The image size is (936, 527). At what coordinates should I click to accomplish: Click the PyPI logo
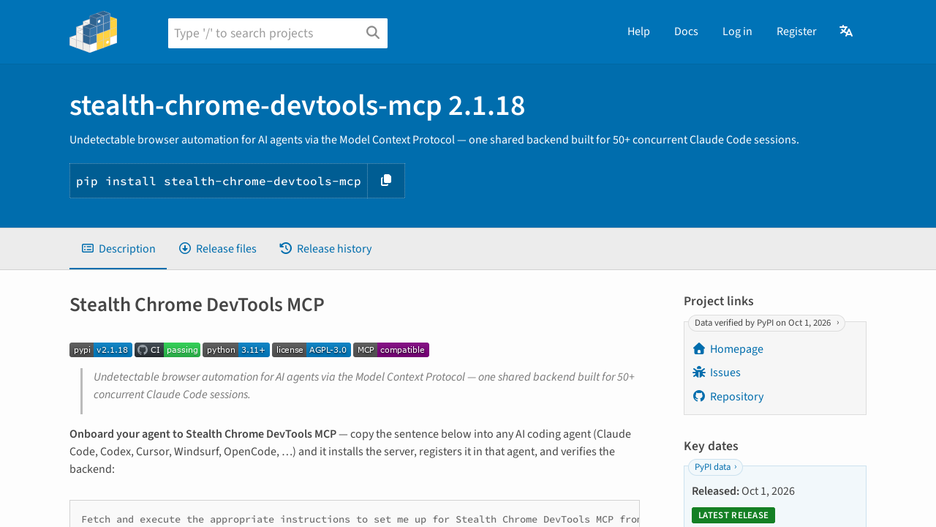click(94, 32)
